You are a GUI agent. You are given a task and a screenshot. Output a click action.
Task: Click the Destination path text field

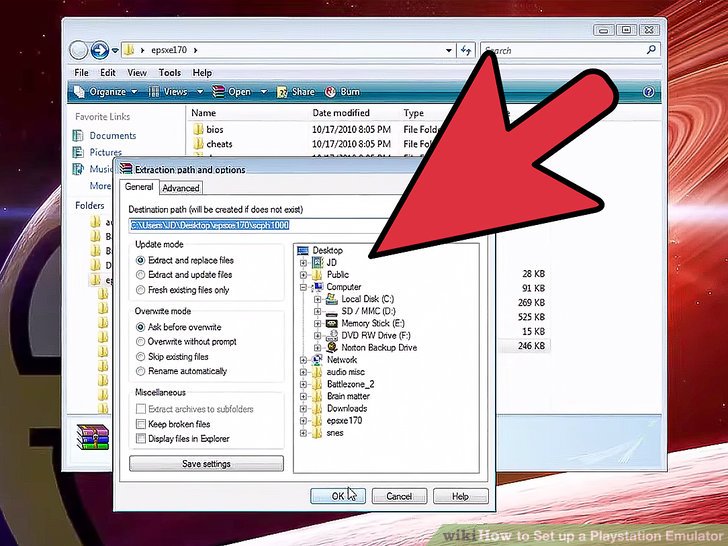pyautogui.click(x=260, y=226)
